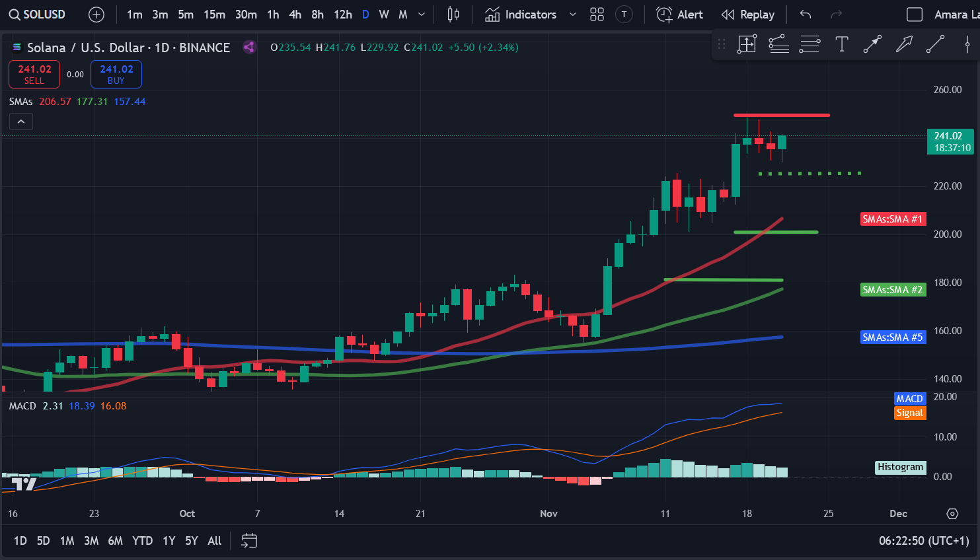Select the long position measure tool
The width and height of the screenshot is (980, 560).
pos(747,44)
